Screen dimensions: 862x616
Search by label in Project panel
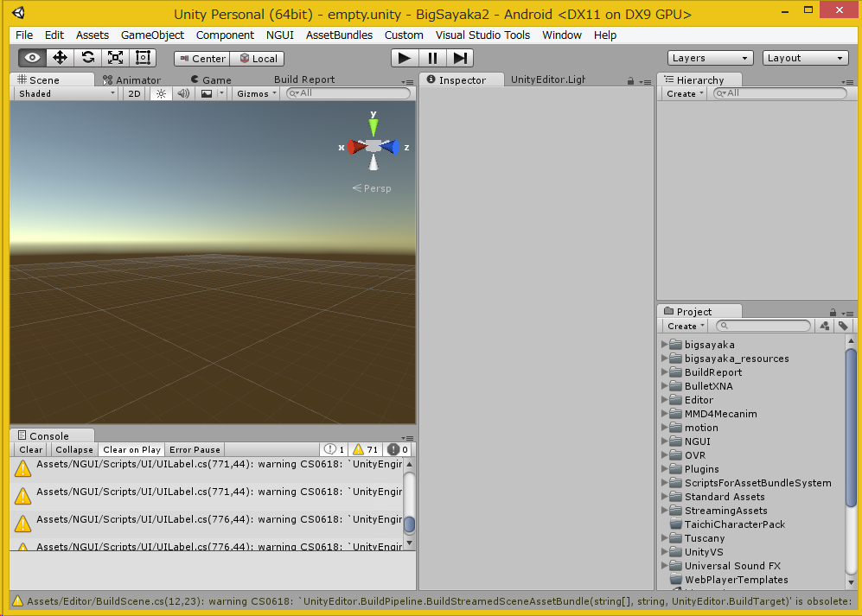tap(843, 326)
